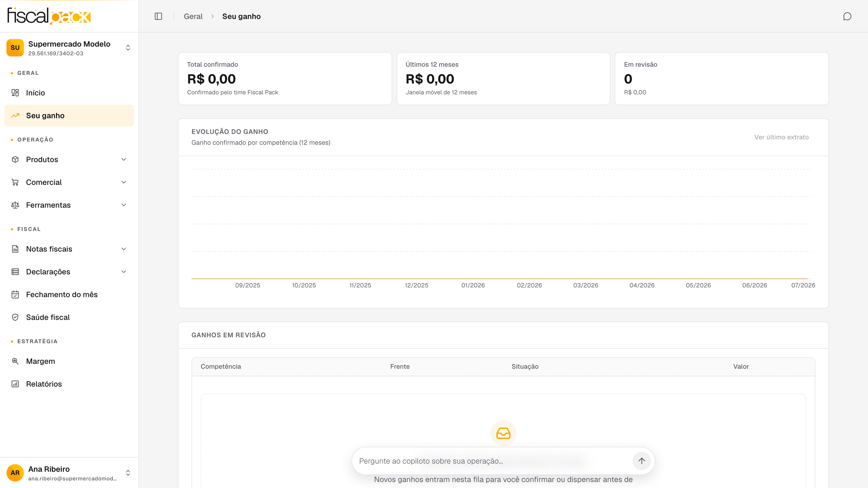Click the Produtos box icon
The height and width of the screenshot is (488, 868).
pyautogui.click(x=15, y=159)
